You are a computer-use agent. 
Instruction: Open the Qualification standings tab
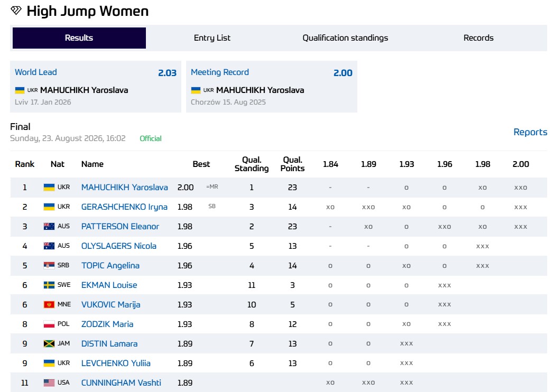click(x=345, y=38)
